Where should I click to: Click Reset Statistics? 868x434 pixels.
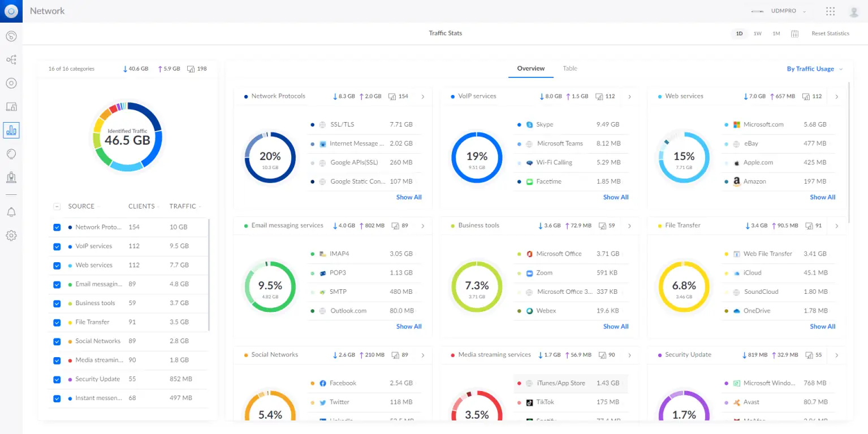pos(830,34)
